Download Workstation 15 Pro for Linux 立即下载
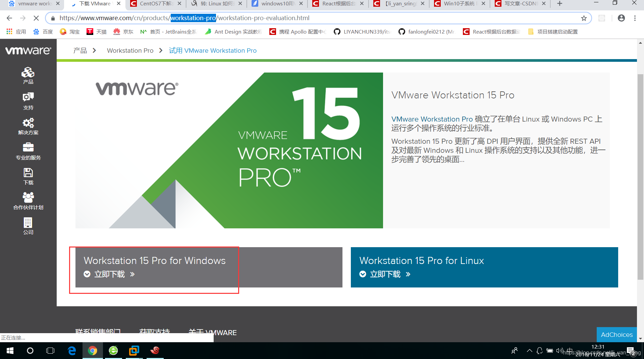This screenshot has height=359, width=644. click(385, 274)
